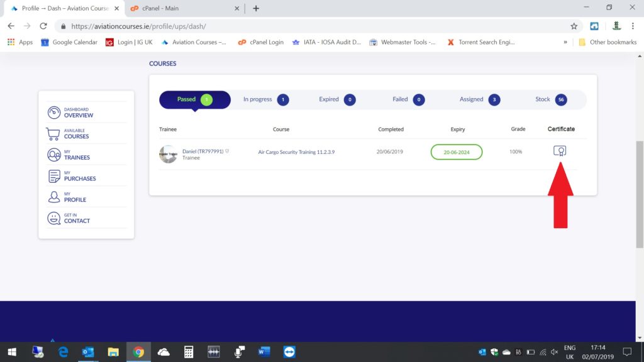The image size is (644, 362).
Task: Click the Get In Contact icon
Action: click(54, 218)
